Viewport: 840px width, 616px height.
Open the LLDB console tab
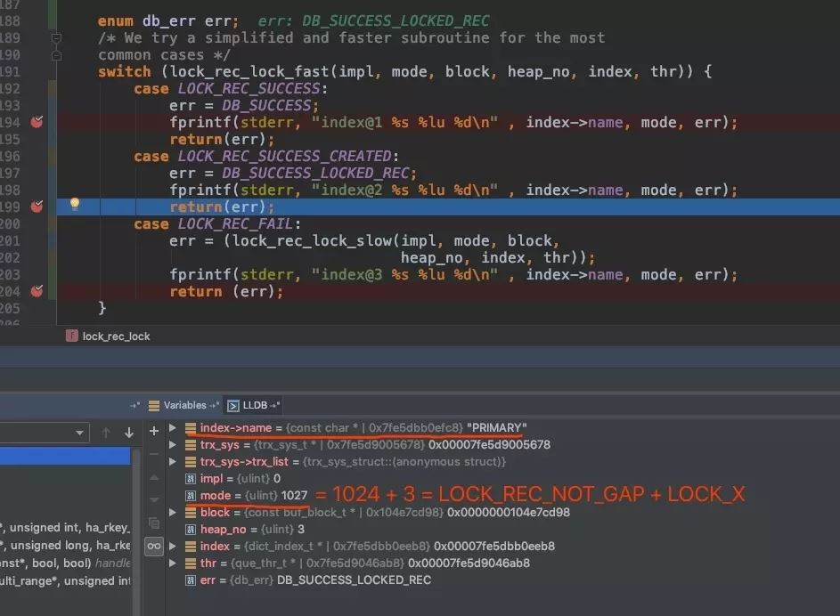(254, 405)
